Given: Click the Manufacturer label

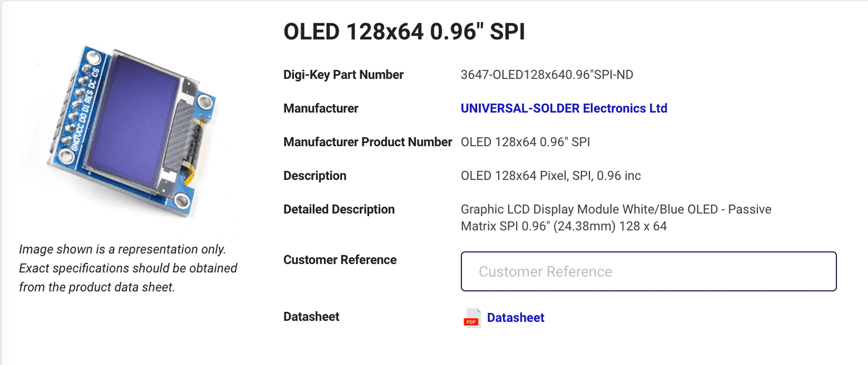Looking at the screenshot, I should point(321,108).
